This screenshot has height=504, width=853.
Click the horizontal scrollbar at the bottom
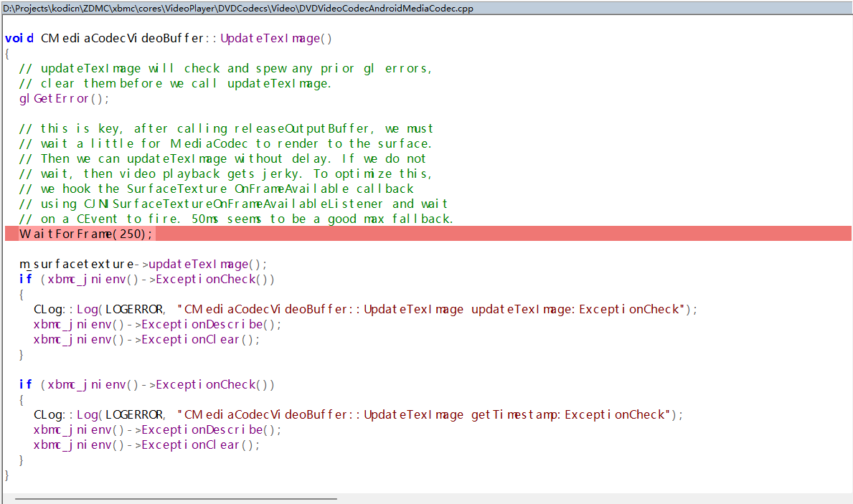click(x=176, y=498)
